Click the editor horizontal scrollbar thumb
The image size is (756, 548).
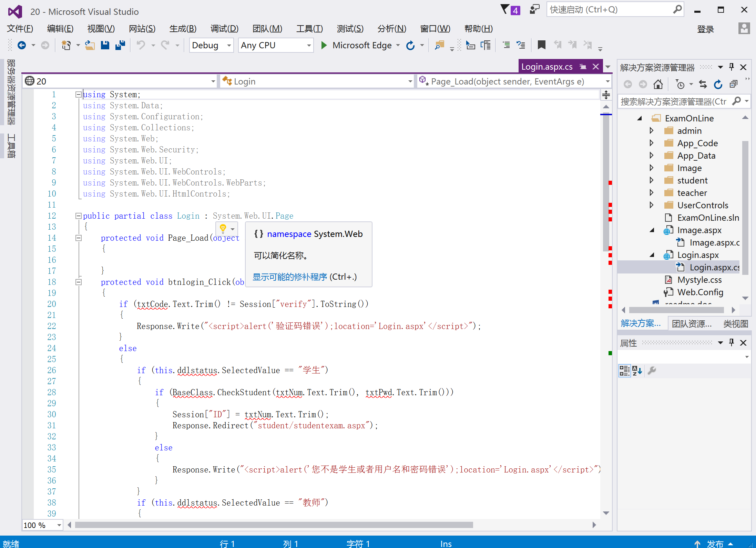tap(274, 525)
